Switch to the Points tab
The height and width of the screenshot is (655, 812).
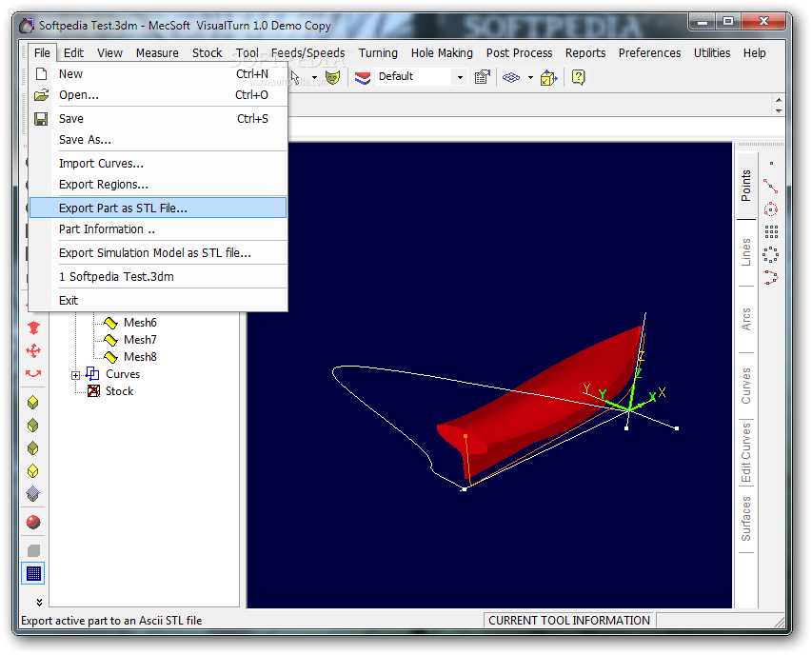click(746, 186)
